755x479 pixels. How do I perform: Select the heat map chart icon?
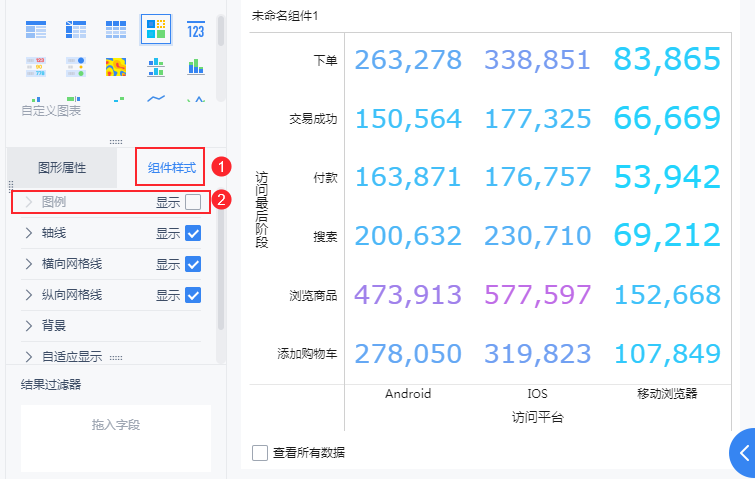coord(116,67)
